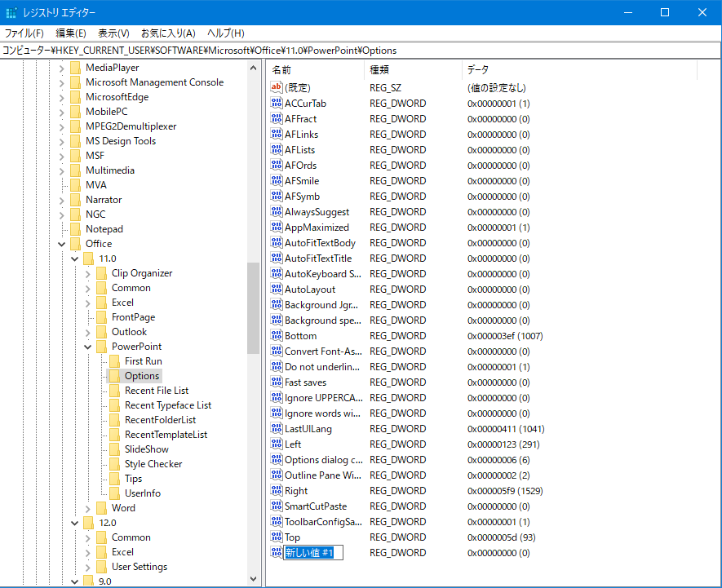Click the Registry Editor title bar icon
This screenshot has width=722, height=588.
(x=11, y=13)
